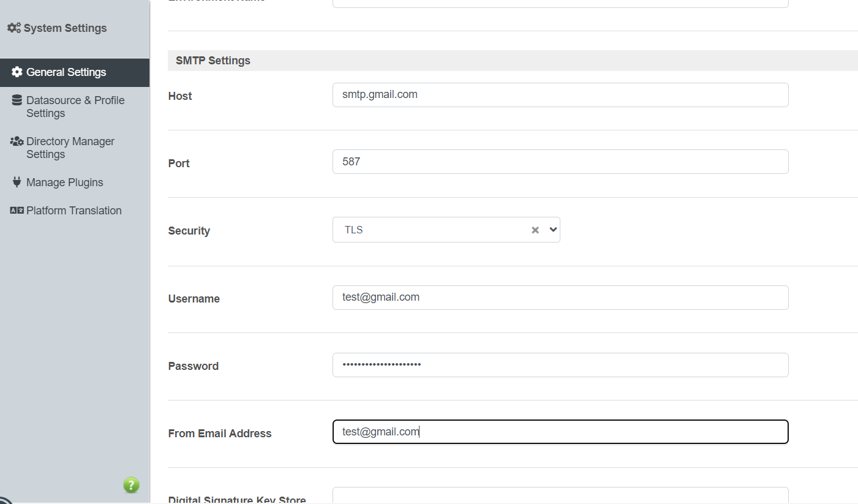Go to Directory Manager Settings
Image resolution: width=858 pixels, height=504 pixels.
click(70, 148)
